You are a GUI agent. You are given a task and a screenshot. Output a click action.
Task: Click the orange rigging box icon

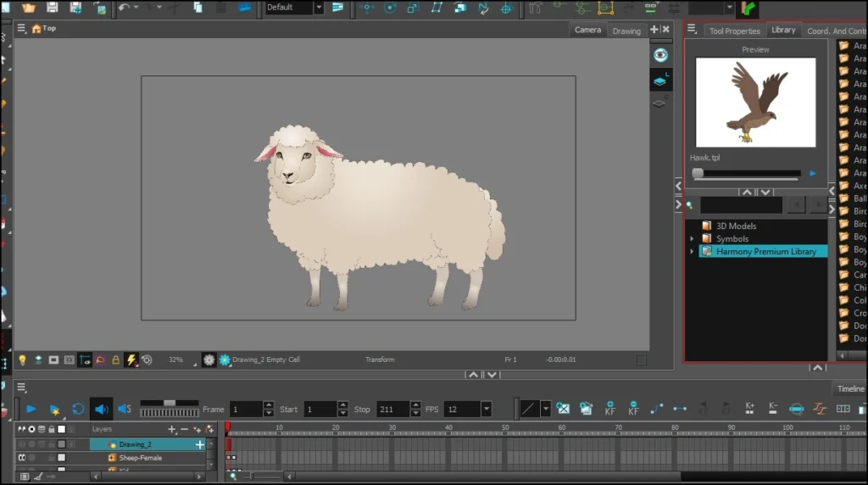click(605, 8)
